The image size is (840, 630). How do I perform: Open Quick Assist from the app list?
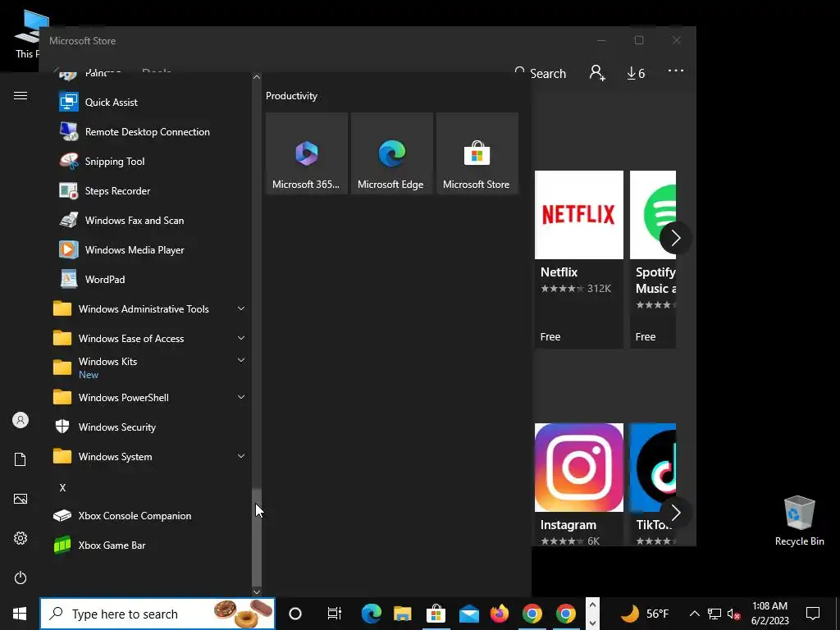tap(150, 103)
